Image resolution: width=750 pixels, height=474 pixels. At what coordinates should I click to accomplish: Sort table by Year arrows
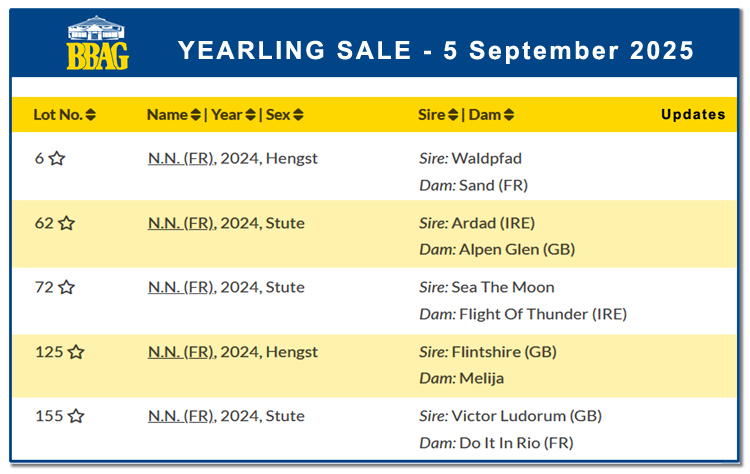tap(250, 115)
